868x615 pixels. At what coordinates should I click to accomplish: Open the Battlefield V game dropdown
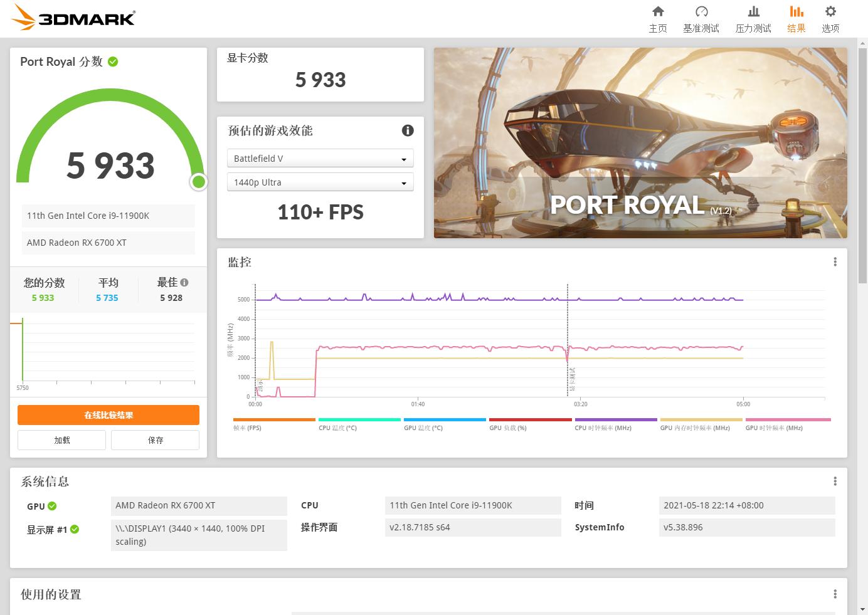click(320, 158)
